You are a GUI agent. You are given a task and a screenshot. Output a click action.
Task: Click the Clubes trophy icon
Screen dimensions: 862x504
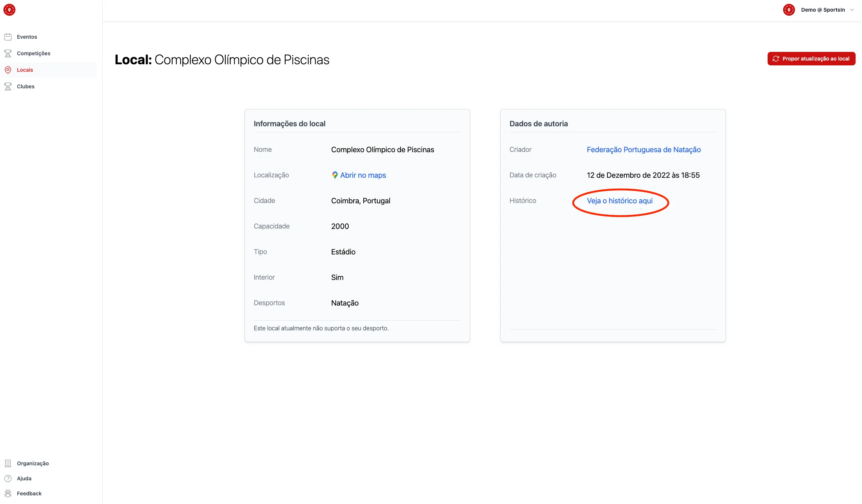(8, 86)
